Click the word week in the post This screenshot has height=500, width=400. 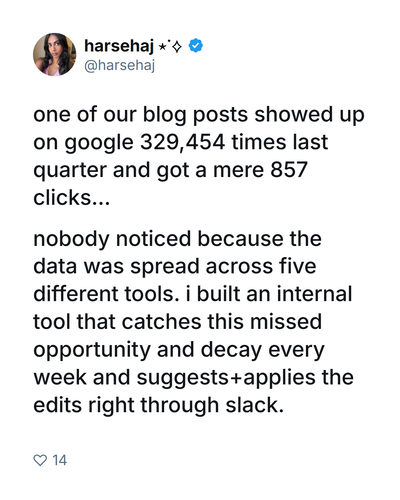60,377
